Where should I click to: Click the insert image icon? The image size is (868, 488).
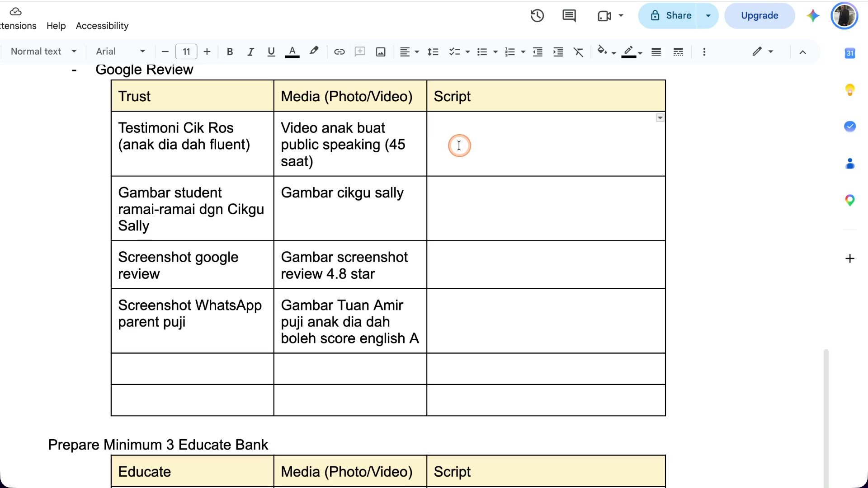pos(381,52)
